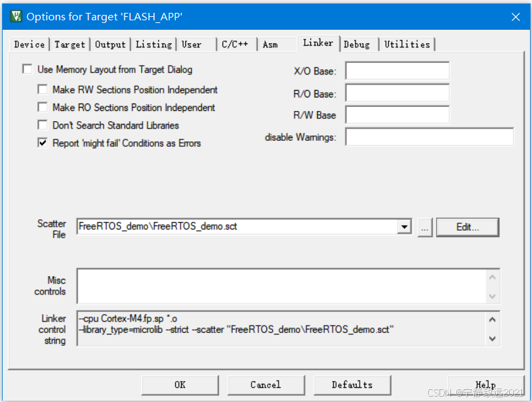Click Misc controls scroll down arrow
The width and height of the screenshot is (532, 402).
(x=493, y=296)
